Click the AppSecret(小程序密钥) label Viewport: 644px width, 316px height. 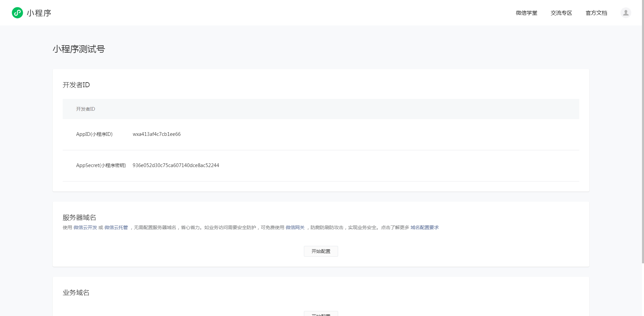click(x=101, y=165)
